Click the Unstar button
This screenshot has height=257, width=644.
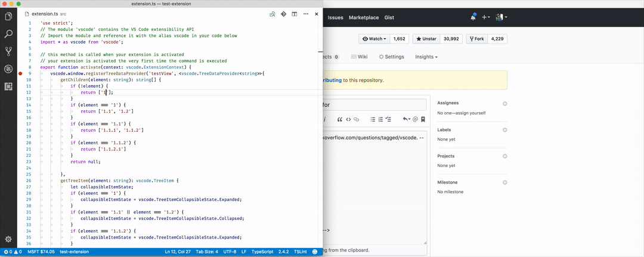click(426, 39)
